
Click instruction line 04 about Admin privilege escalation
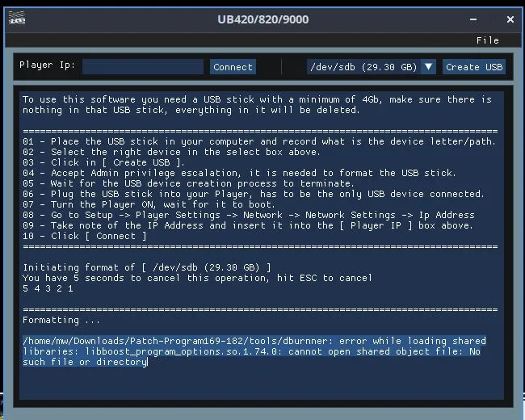(239, 173)
